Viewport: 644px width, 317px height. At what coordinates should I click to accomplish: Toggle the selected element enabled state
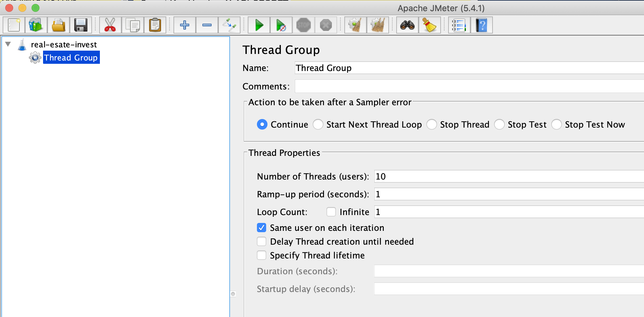point(229,25)
